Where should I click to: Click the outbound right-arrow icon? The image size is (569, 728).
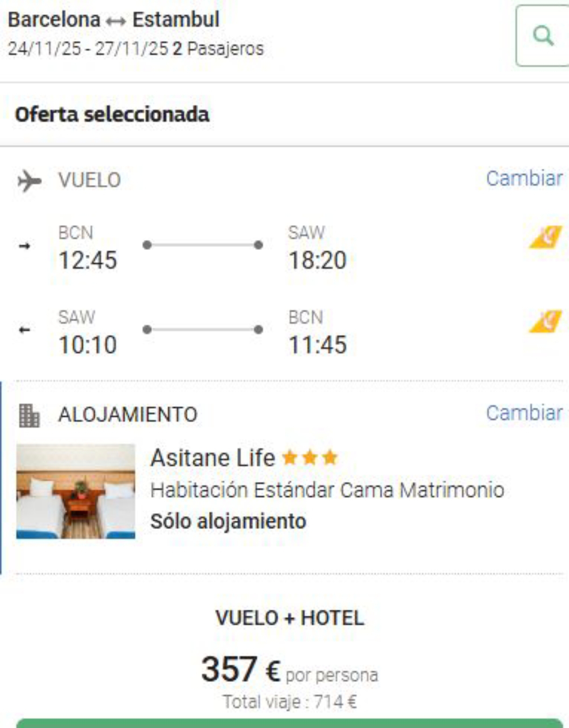[x=25, y=246]
